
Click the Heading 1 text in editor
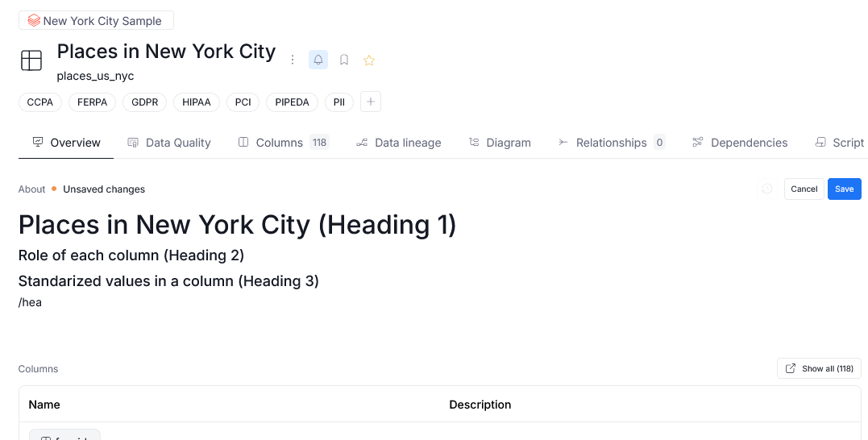(x=237, y=225)
